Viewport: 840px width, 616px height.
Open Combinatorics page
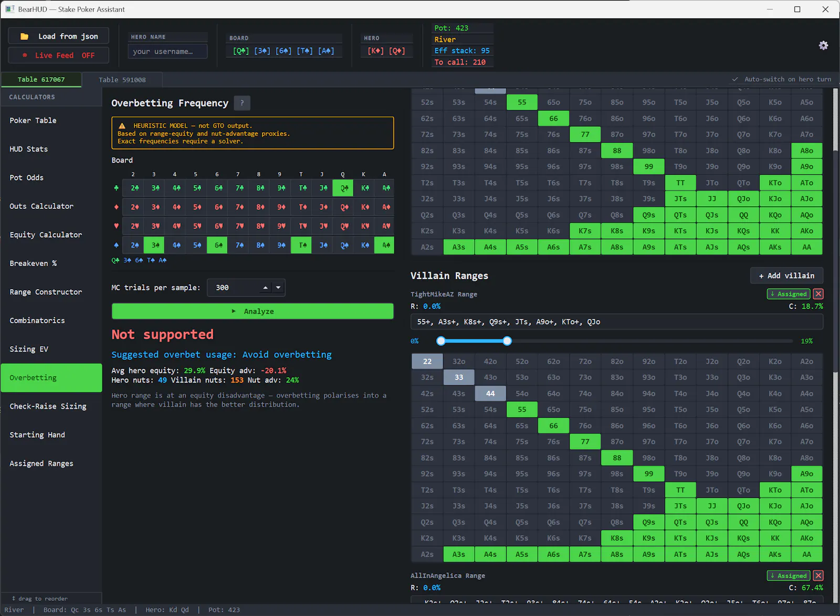51,321
